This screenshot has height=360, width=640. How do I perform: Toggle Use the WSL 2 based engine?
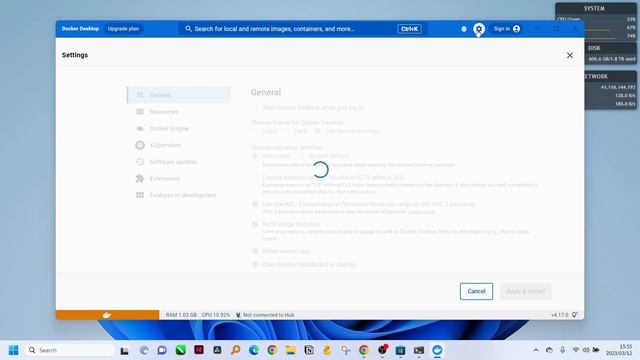tap(255, 204)
